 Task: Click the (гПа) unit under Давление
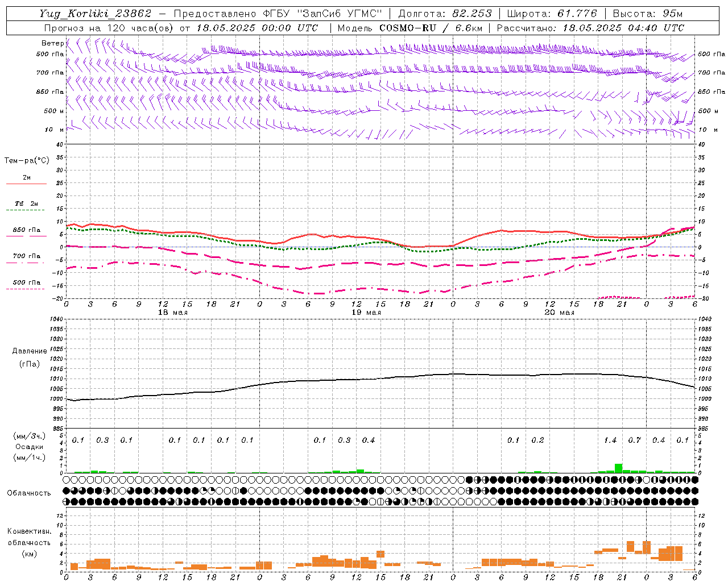point(30,364)
